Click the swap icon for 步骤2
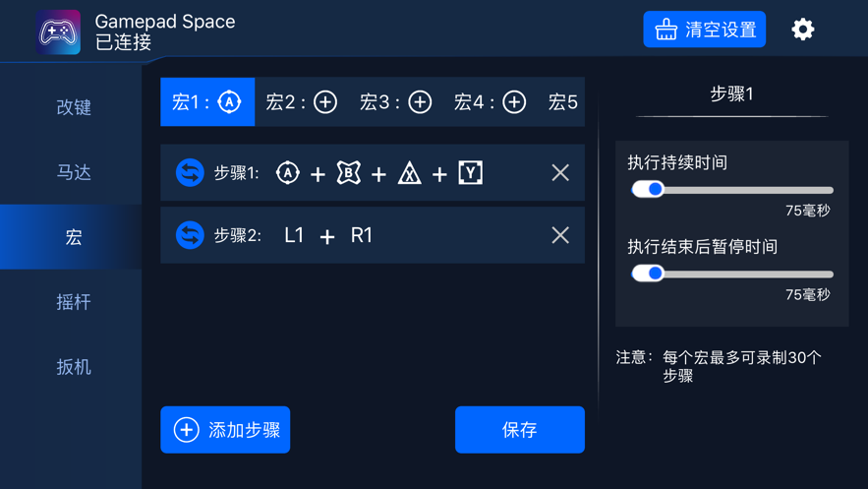Screen dimensions: 868x489 (x=190, y=235)
